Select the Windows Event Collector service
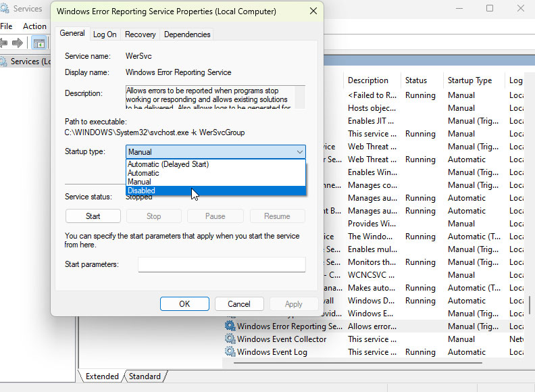535x392 pixels. (282, 339)
